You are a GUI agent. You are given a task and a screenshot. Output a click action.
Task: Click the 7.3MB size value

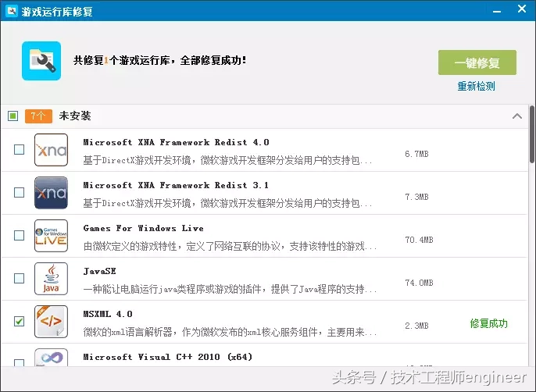416,198
